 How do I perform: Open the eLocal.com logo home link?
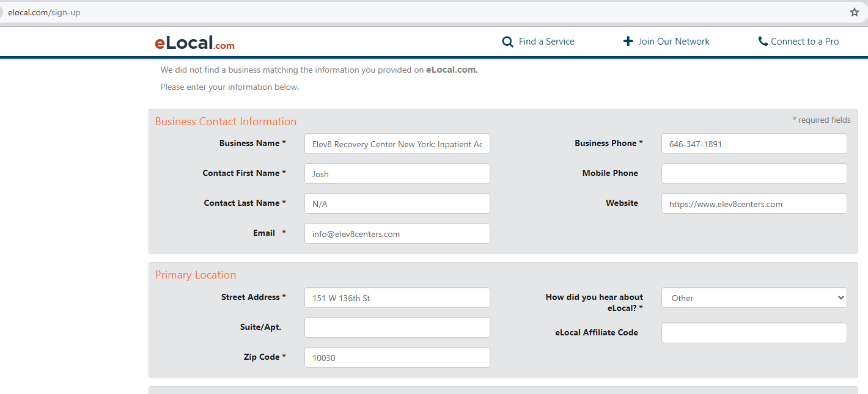(x=194, y=43)
